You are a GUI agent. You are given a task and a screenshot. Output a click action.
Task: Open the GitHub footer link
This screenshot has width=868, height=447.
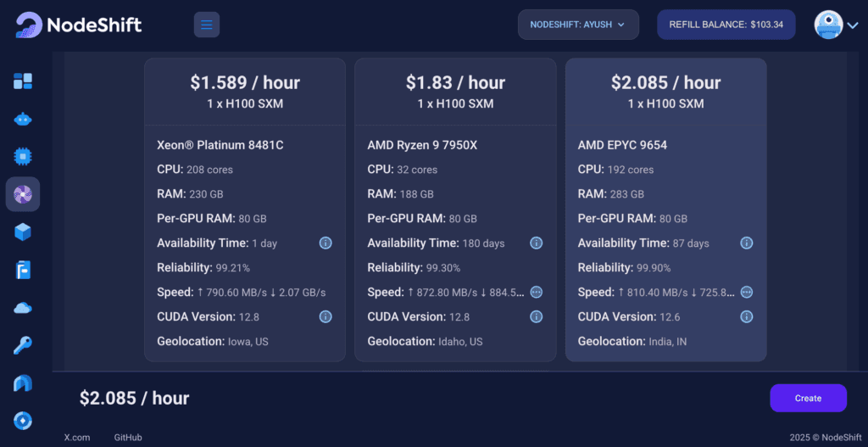(x=128, y=437)
